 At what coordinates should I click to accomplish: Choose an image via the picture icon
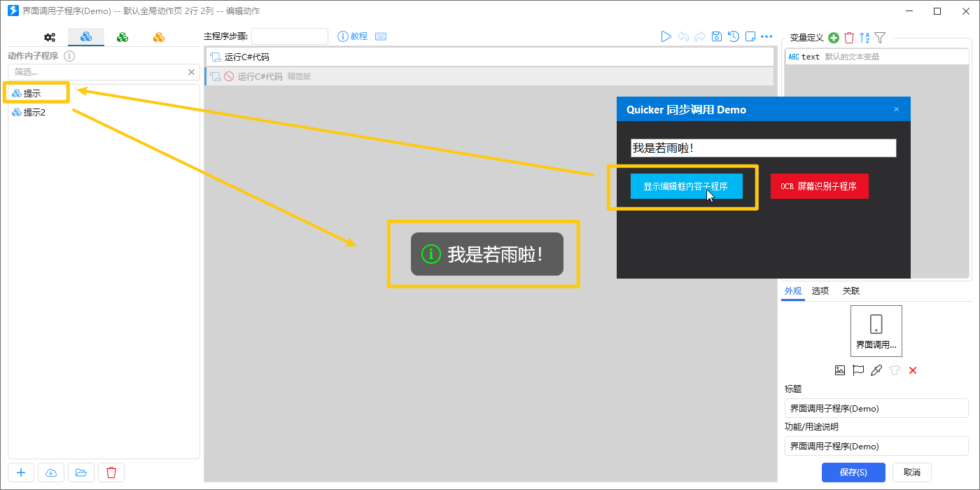coord(840,370)
